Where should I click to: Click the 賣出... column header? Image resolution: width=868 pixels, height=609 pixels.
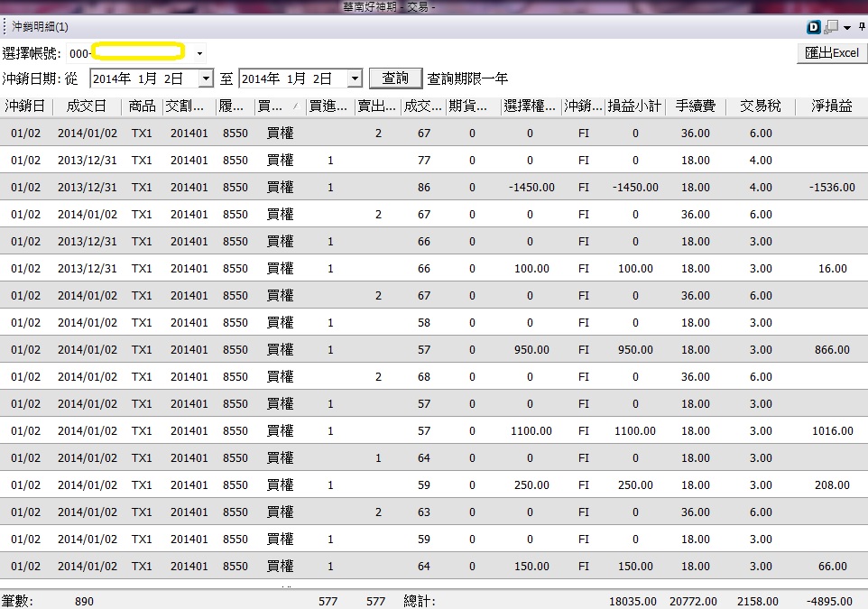(x=377, y=106)
